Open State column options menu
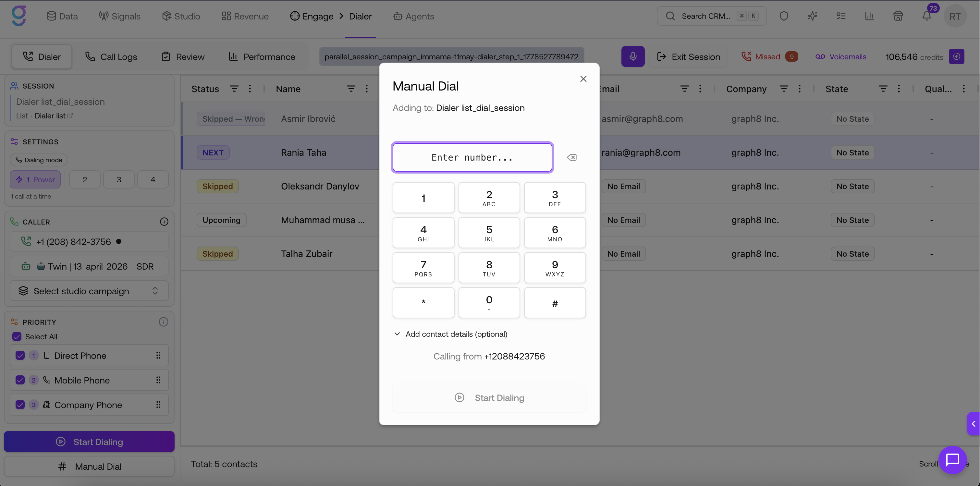Viewport: 980px width, 486px height. click(899, 89)
